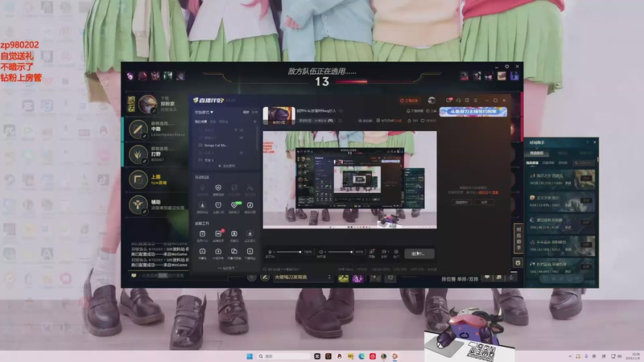
Task: Select the 打野 teammate slot
Action: 156,154
